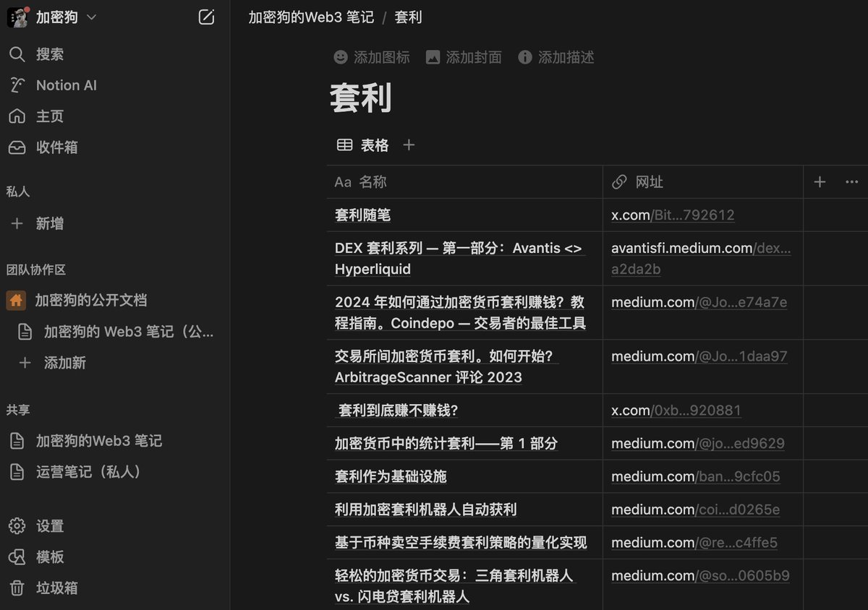Click the 团队协作区 section header
Viewport: 868px width, 610px height.
36,270
